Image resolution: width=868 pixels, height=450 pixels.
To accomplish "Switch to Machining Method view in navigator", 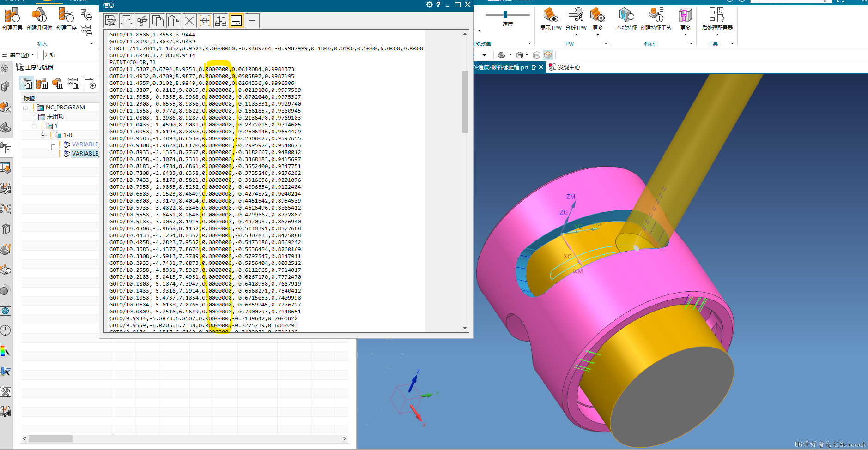I will 73,83.
